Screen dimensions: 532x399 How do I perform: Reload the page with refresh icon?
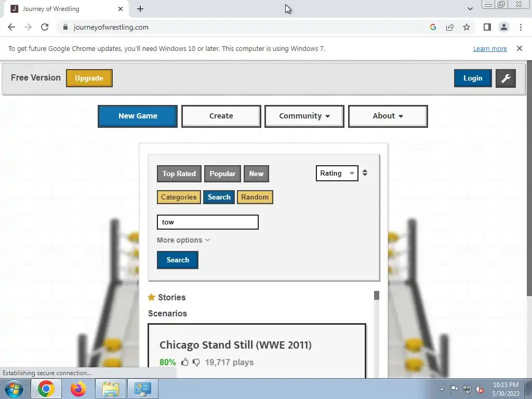[x=45, y=27]
